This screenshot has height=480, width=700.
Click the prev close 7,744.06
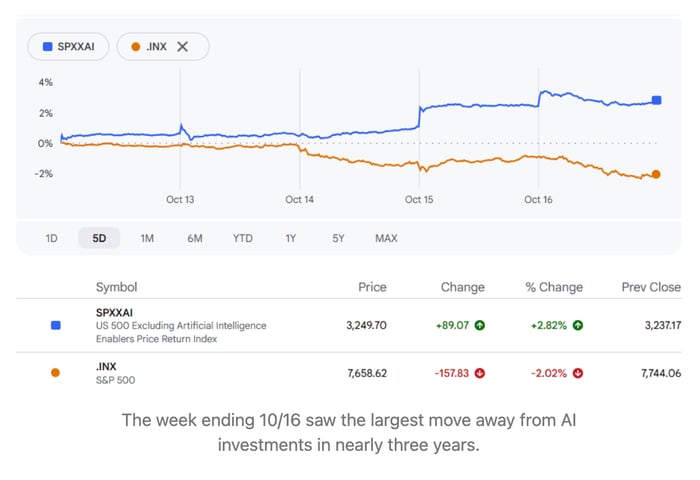[x=661, y=373]
